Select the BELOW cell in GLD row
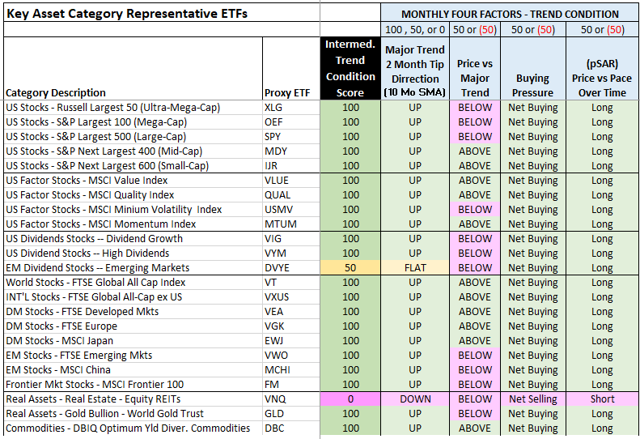The height and width of the screenshot is (439, 640). [475, 414]
